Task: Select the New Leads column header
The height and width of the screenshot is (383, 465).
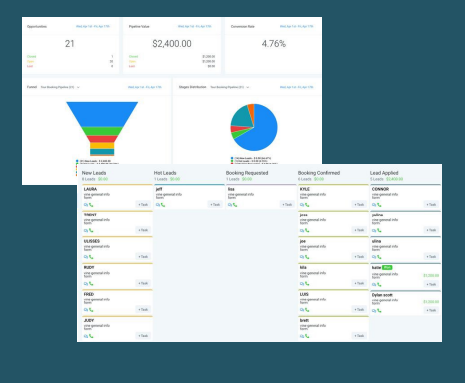Action: click(x=94, y=173)
